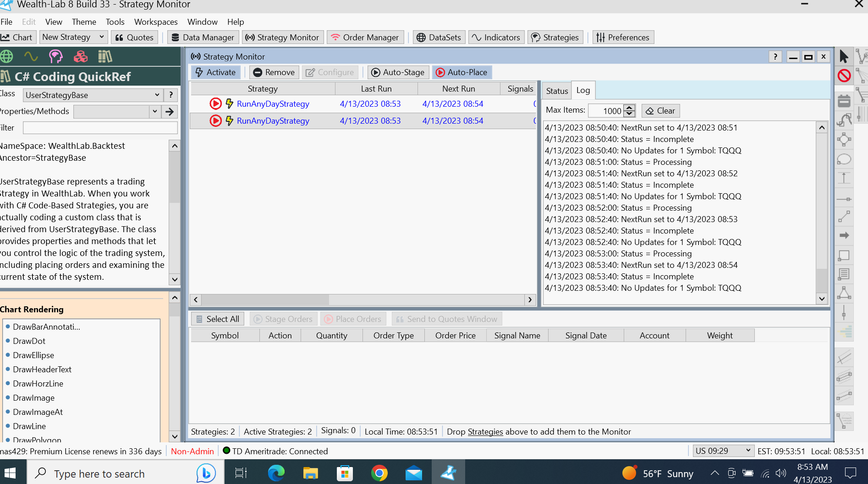Open the New Strategy dropdown
Viewport: 868px width, 484px height.
click(x=101, y=37)
